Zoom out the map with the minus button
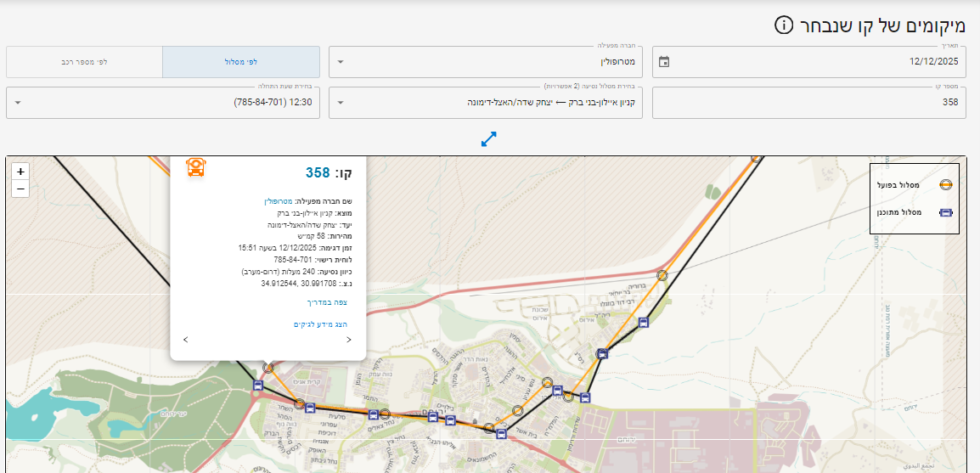The height and width of the screenshot is (473, 980). 20,189
